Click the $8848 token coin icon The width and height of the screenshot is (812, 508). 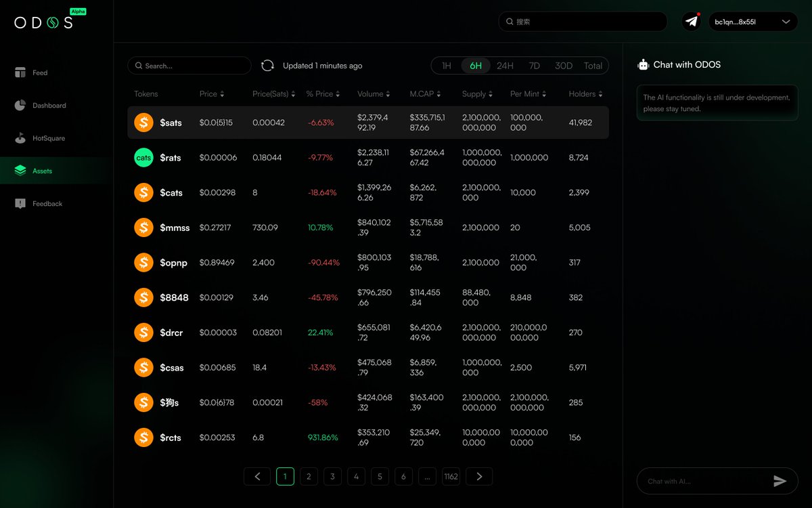pyautogui.click(x=143, y=297)
